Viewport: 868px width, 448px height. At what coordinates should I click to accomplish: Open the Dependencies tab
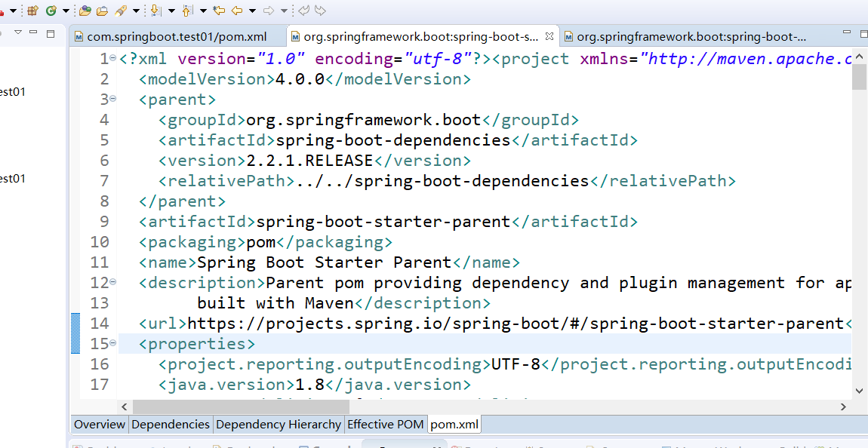171,424
